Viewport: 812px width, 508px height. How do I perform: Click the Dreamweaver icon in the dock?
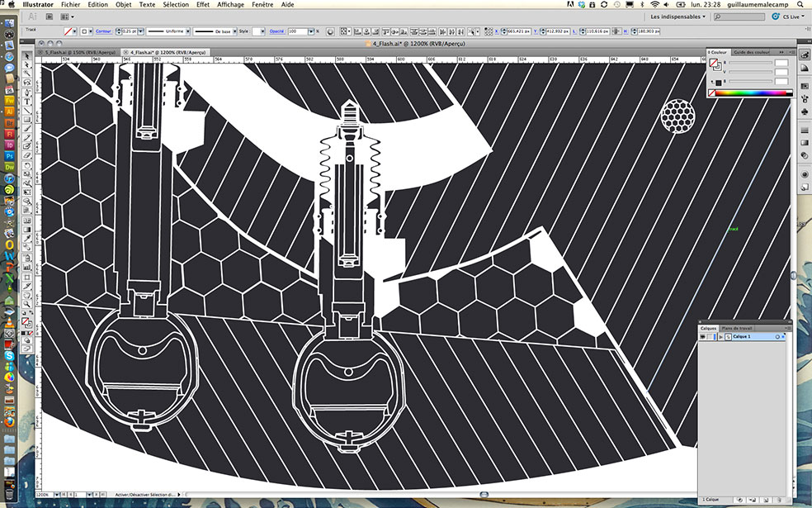tap(9, 166)
